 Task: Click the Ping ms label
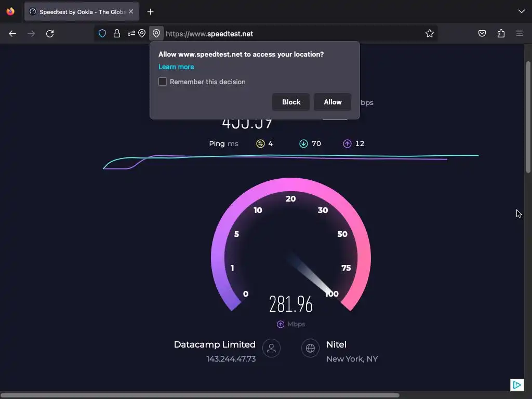(223, 143)
